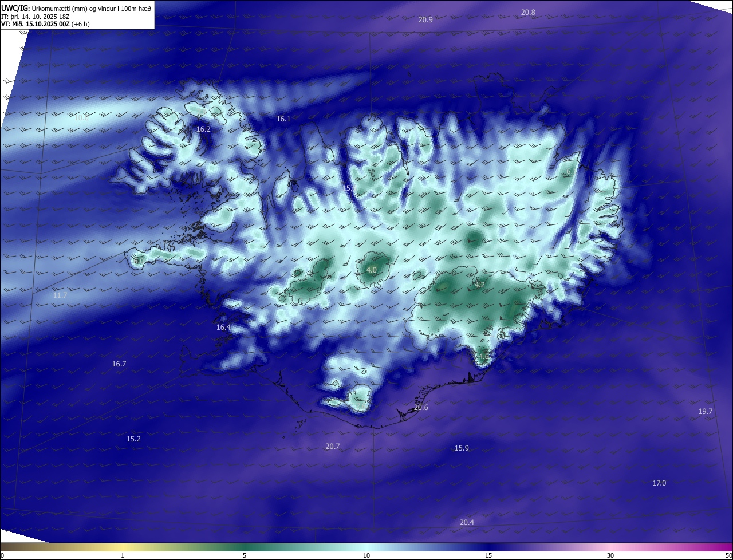Click the faint 10.0 value label

81,118
